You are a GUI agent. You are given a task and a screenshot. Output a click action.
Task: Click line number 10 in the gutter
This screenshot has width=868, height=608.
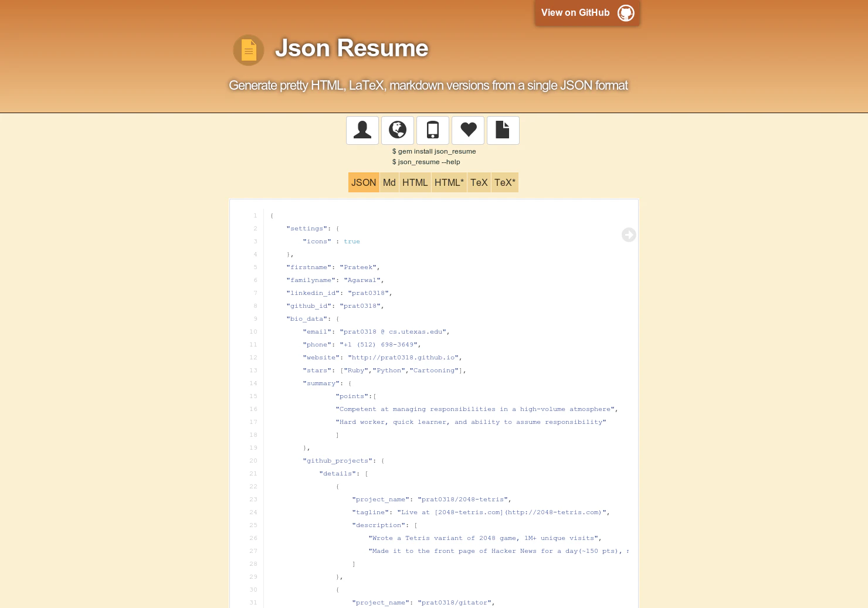point(253,331)
